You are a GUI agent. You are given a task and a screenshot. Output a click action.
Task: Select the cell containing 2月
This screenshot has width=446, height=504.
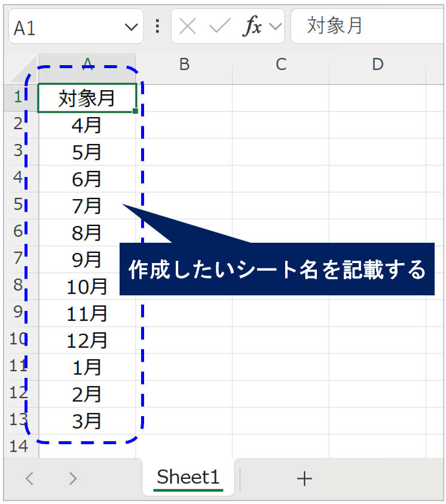point(87,394)
